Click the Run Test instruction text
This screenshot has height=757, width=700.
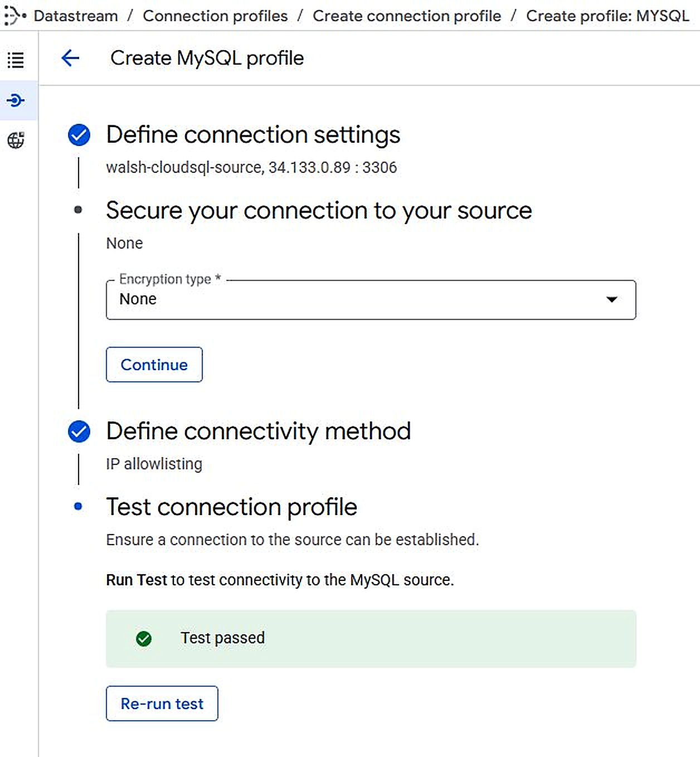point(280,580)
